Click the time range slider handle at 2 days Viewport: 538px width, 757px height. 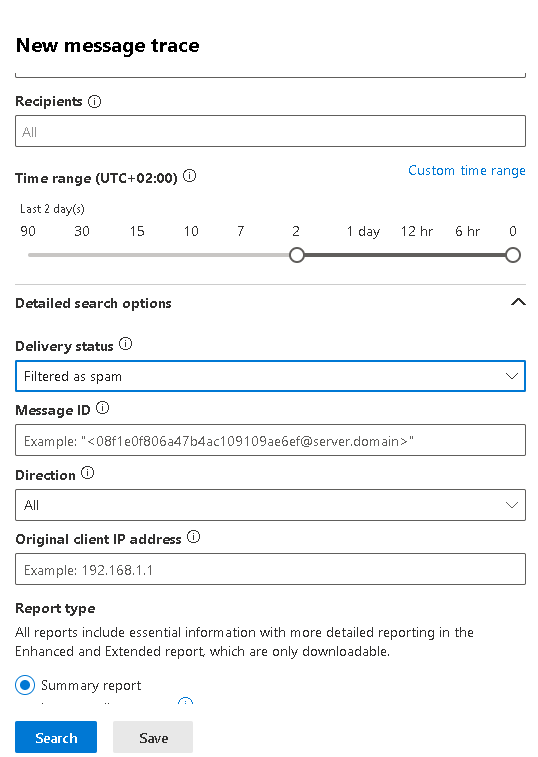click(297, 255)
